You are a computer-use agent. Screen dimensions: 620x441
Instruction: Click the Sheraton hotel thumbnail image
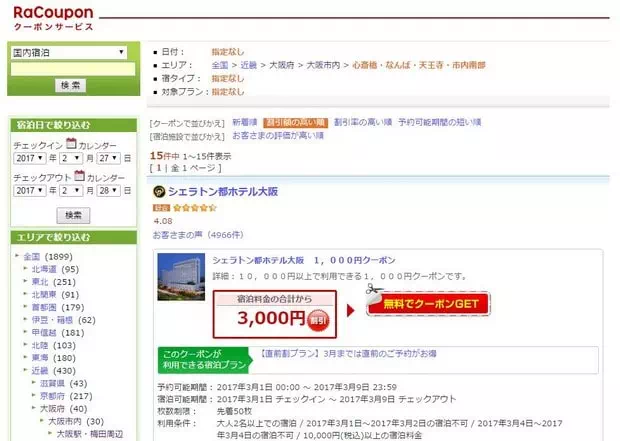(181, 277)
